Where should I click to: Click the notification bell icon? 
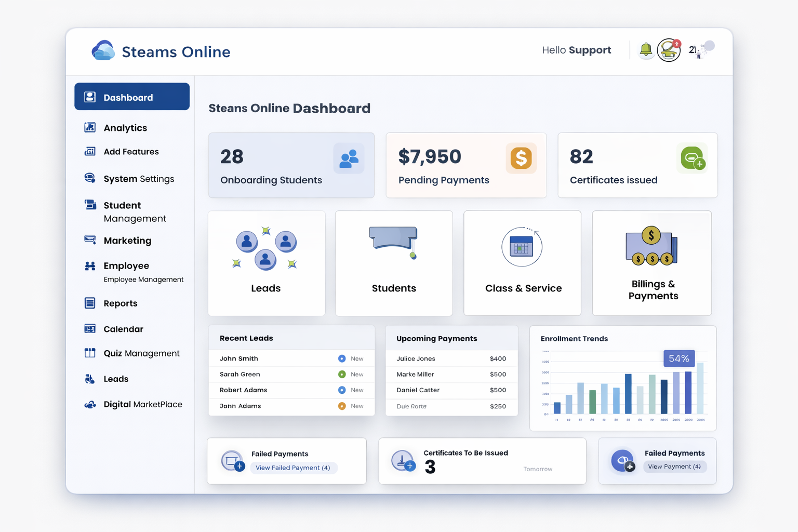pos(646,50)
